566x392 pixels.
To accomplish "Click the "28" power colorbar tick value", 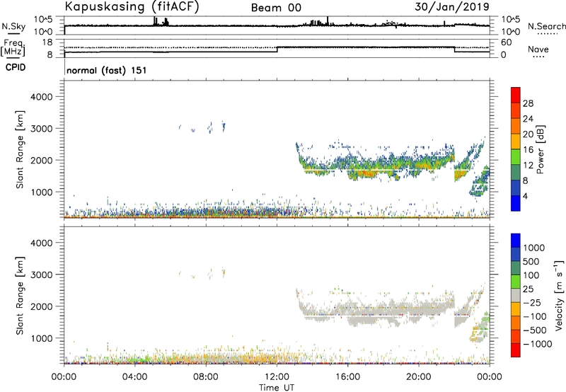I will coord(528,103).
